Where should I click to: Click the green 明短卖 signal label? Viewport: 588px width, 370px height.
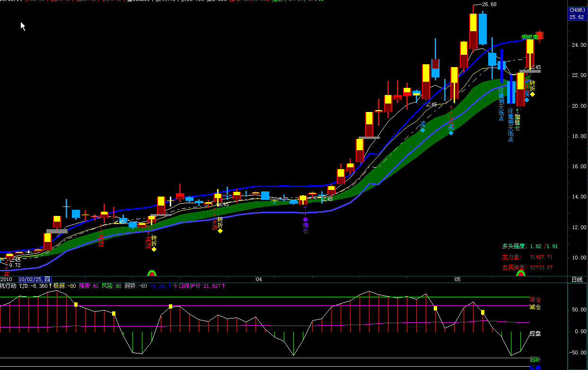[530, 37]
